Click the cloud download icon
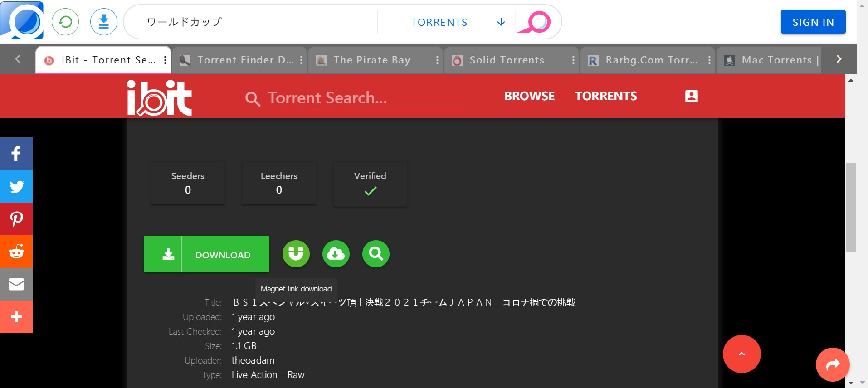 336,254
